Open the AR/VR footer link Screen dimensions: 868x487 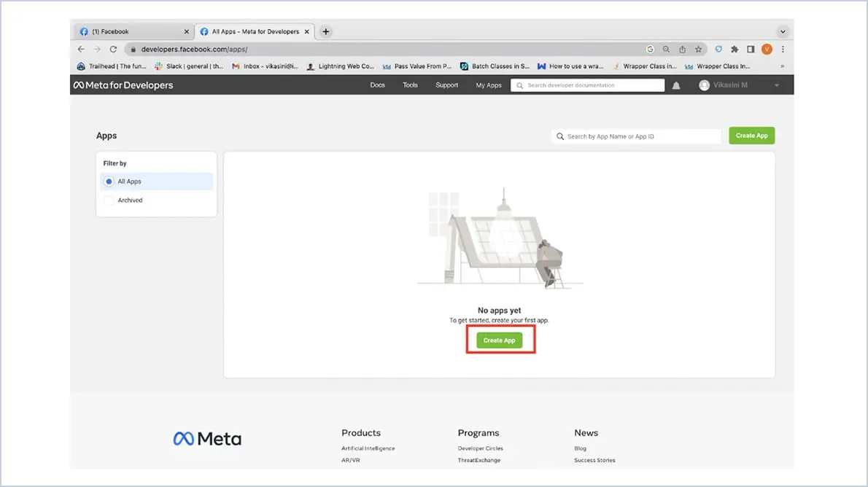351,460
